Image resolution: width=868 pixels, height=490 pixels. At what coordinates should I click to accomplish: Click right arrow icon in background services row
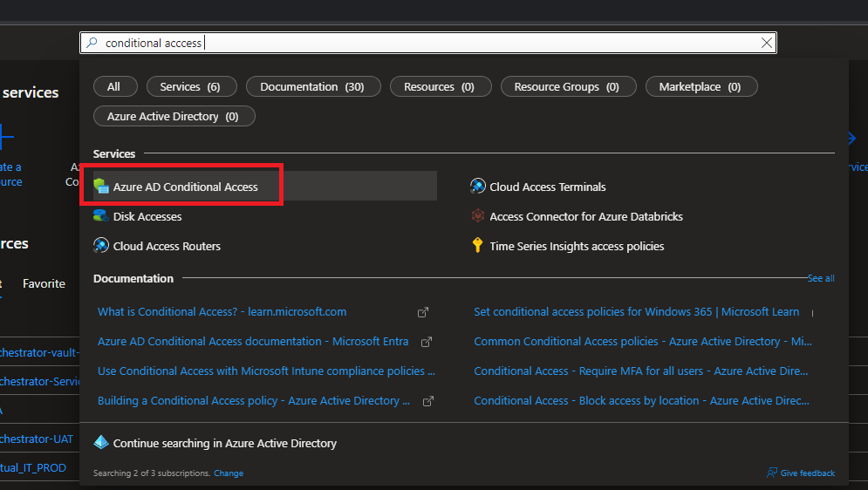coord(852,139)
